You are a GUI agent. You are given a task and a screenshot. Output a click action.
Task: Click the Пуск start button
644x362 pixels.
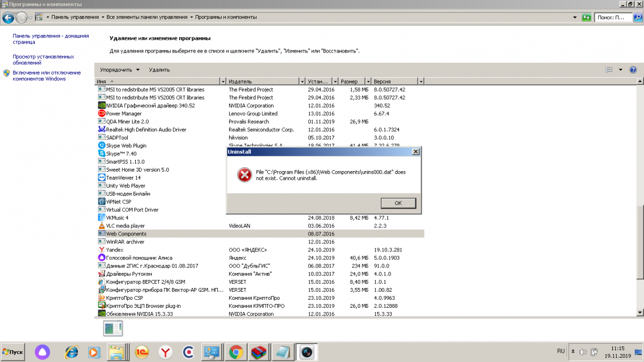pyautogui.click(x=13, y=352)
